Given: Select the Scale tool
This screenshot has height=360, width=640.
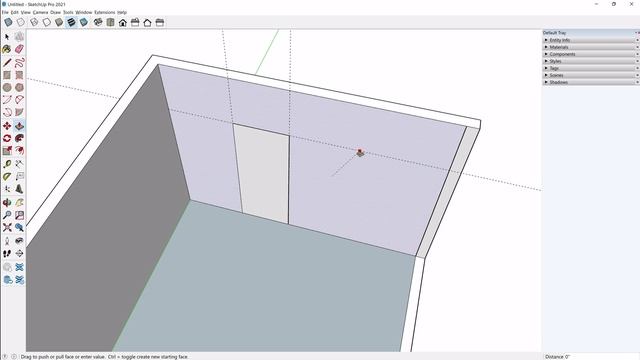Looking at the screenshot, I should pos(7,151).
